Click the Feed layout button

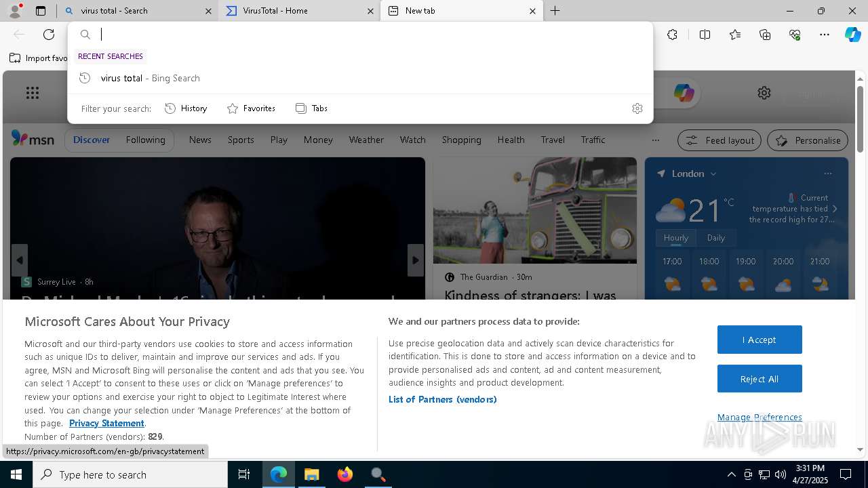coord(720,140)
